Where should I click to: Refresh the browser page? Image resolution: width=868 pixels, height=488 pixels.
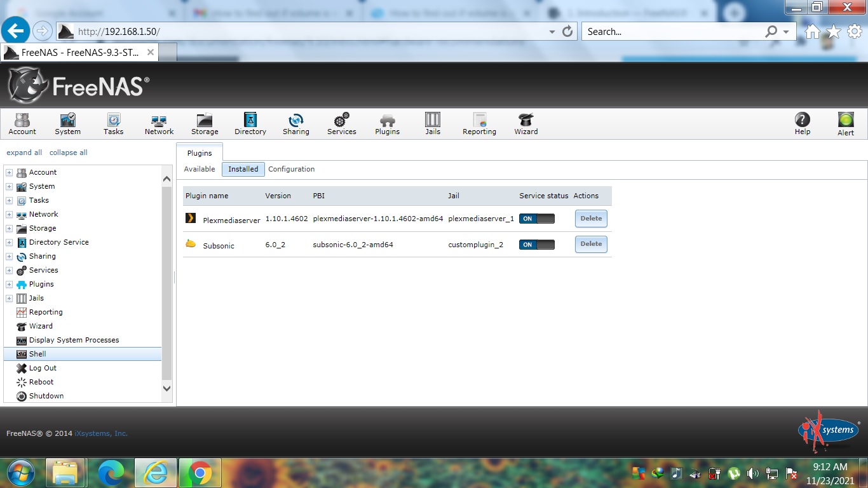pyautogui.click(x=567, y=31)
